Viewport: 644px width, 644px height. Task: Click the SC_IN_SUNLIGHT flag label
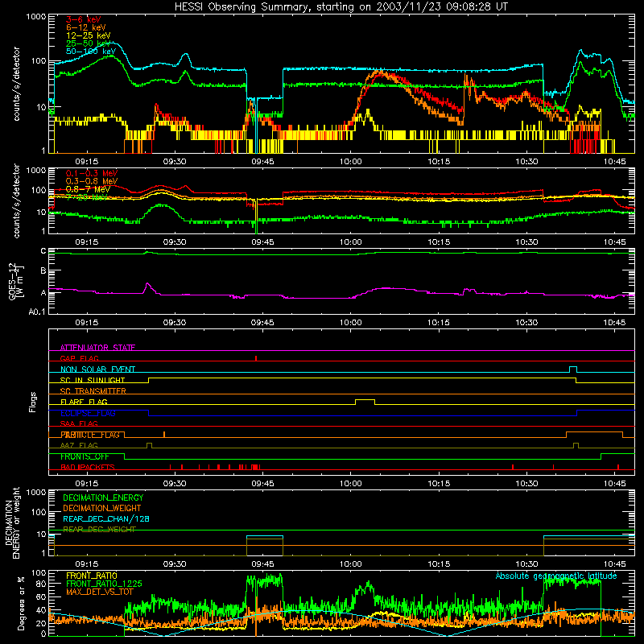click(x=93, y=380)
